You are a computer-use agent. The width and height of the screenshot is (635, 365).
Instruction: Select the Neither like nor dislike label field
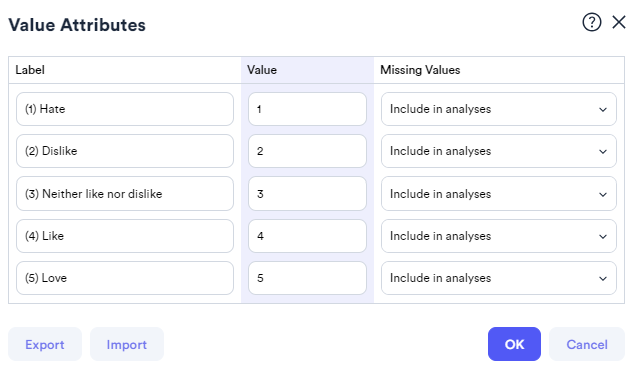tap(125, 194)
